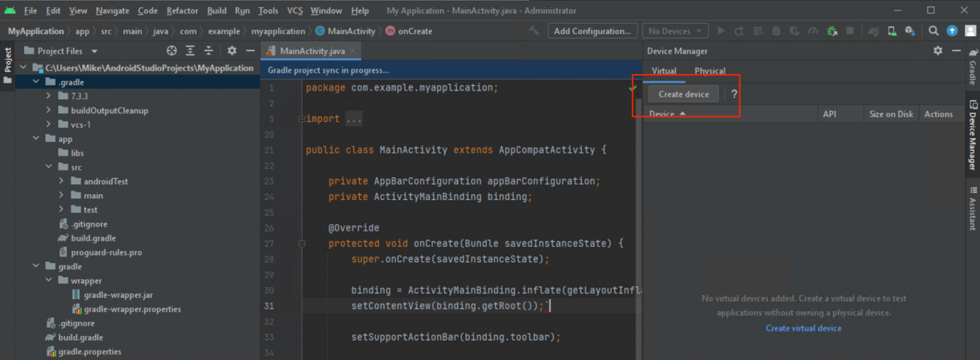Click the Make Project hammer icon
The image size is (980, 360).
point(534,31)
